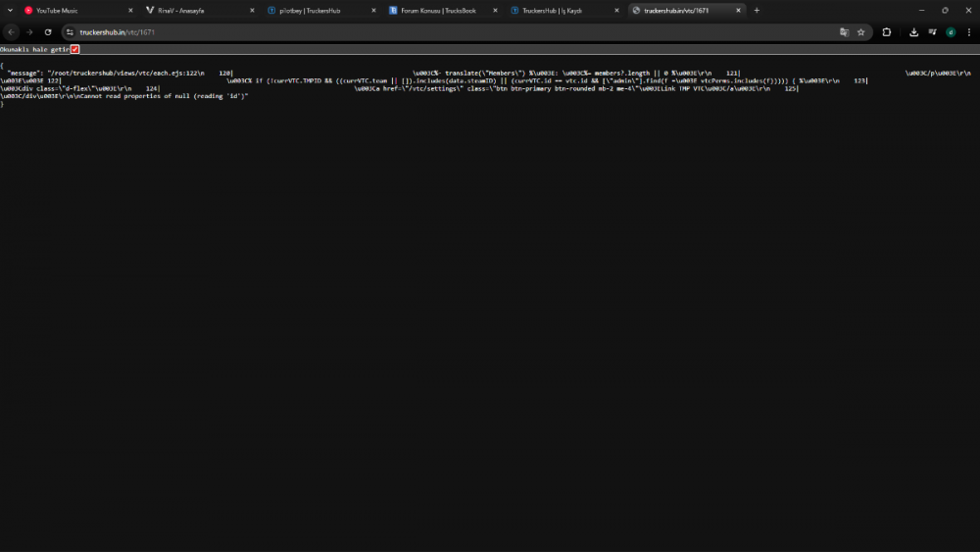Open the user profile avatar
This screenshot has height=552, width=980.
coord(950,32)
